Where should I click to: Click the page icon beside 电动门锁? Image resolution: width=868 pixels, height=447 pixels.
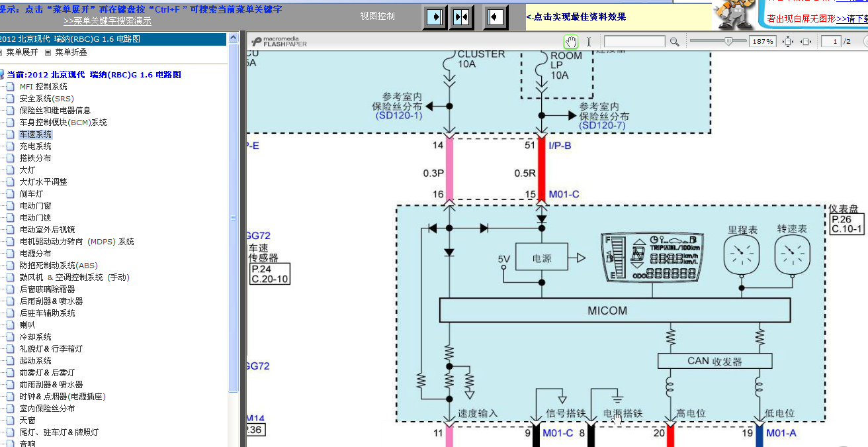(10, 218)
